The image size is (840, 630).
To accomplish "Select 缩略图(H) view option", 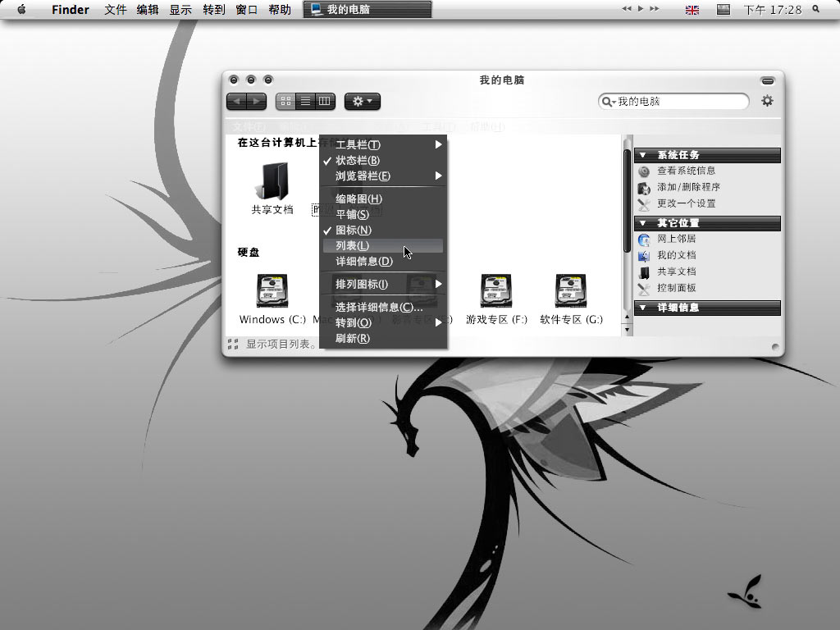I will 383,199.
